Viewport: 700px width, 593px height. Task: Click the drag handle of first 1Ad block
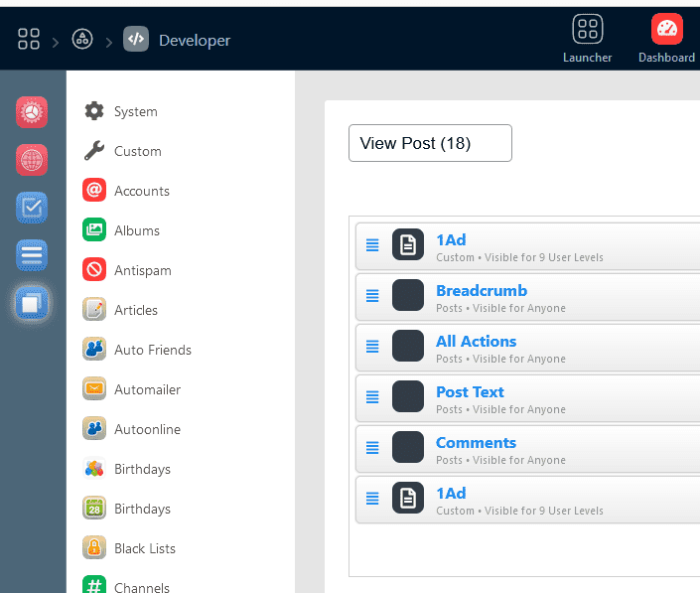372,245
